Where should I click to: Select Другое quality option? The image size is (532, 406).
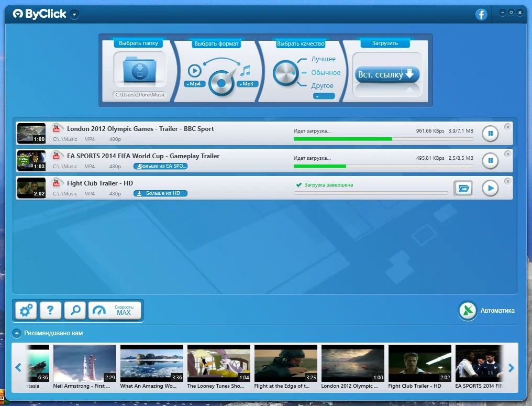coord(323,86)
